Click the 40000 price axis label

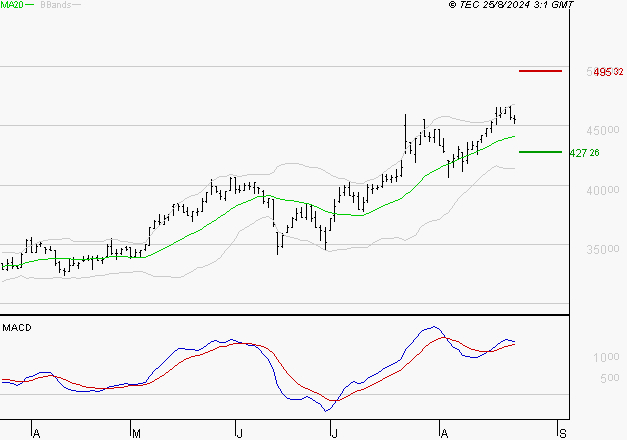(x=603, y=190)
